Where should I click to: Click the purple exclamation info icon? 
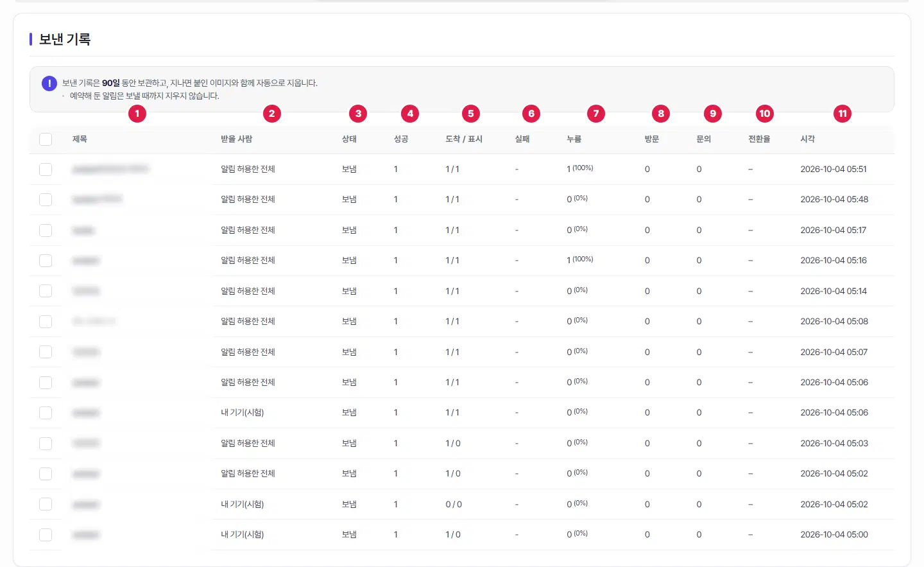pos(49,83)
